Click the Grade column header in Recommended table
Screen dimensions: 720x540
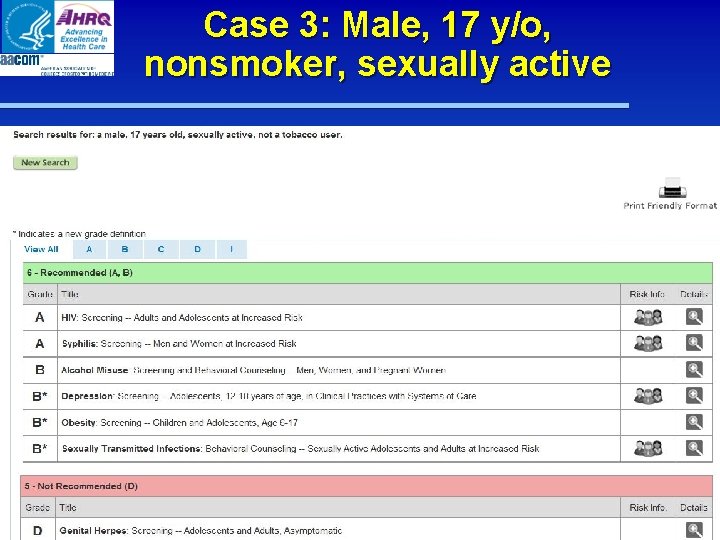40,294
